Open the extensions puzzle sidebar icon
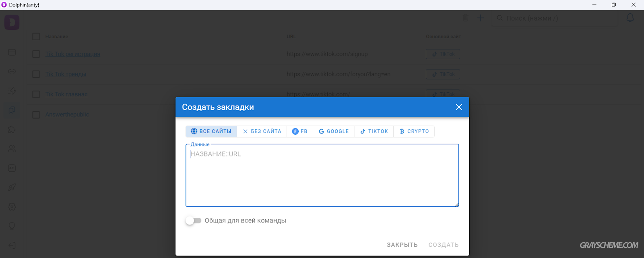 [x=12, y=129]
